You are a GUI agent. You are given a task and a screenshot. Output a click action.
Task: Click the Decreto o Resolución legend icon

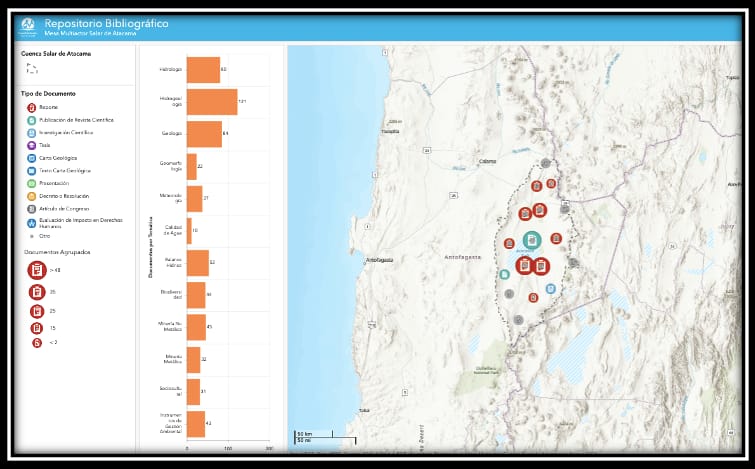tap(32, 196)
